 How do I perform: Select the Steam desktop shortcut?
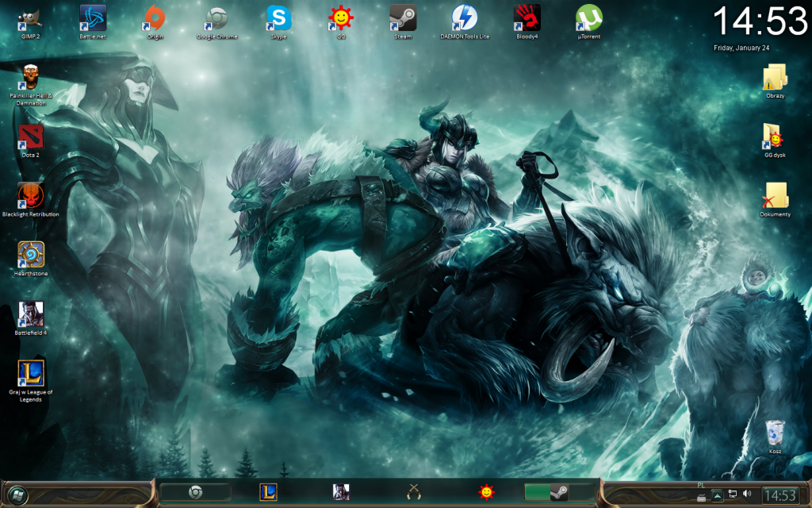point(403,23)
